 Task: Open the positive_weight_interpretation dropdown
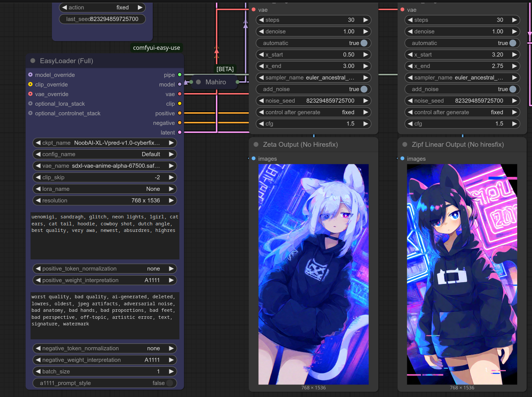point(105,280)
